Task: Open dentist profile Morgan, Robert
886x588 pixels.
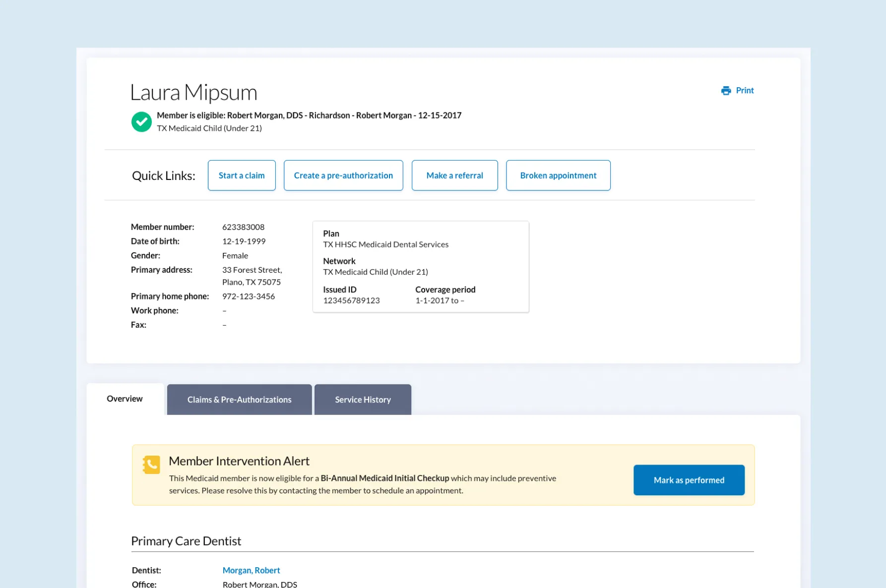Action: click(251, 570)
